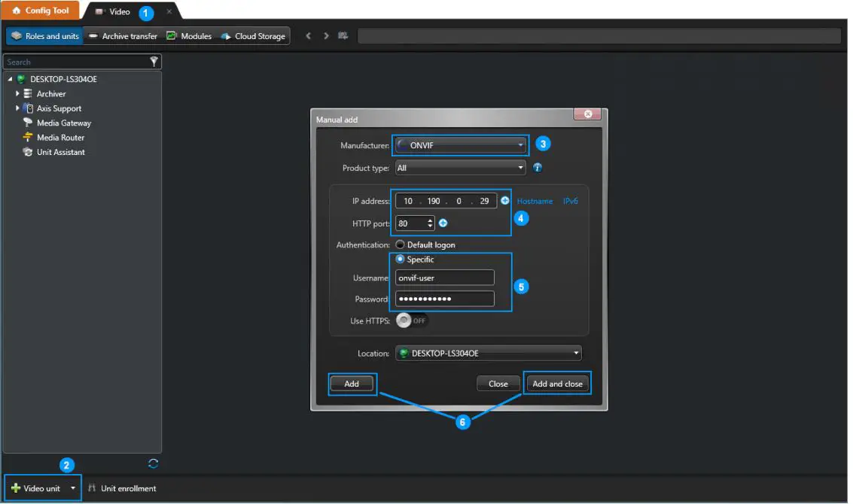Select the Media Router role
853x504 pixels.
click(60, 138)
